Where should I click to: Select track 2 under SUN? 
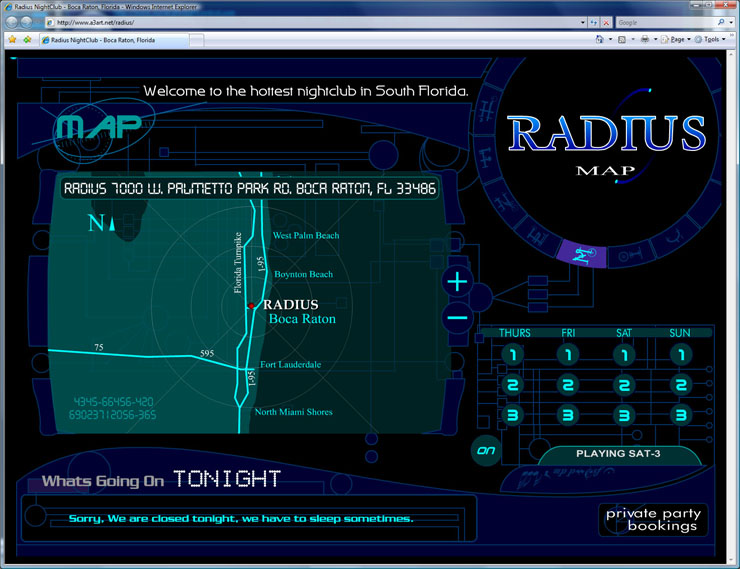pos(681,386)
